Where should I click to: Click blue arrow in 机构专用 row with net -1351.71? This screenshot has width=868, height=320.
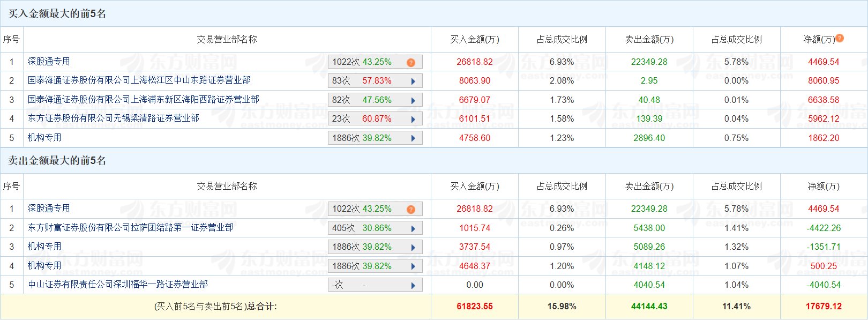pyautogui.click(x=413, y=247)
